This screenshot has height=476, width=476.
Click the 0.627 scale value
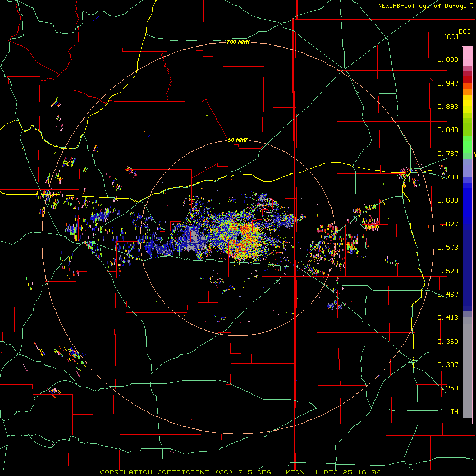pos(448,224)
